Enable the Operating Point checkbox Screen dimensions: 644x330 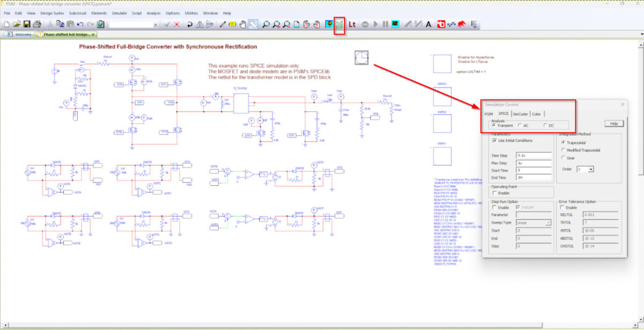[x=494, y=193]
